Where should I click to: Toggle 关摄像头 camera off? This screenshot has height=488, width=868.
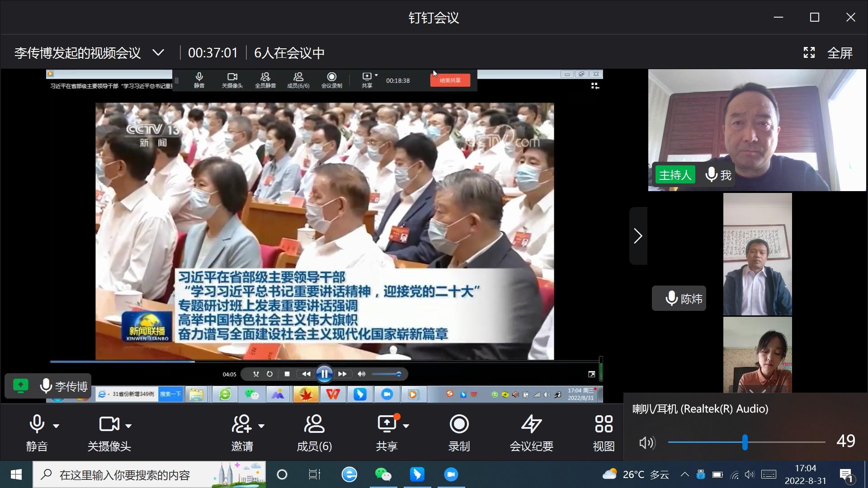pos(108,425)
